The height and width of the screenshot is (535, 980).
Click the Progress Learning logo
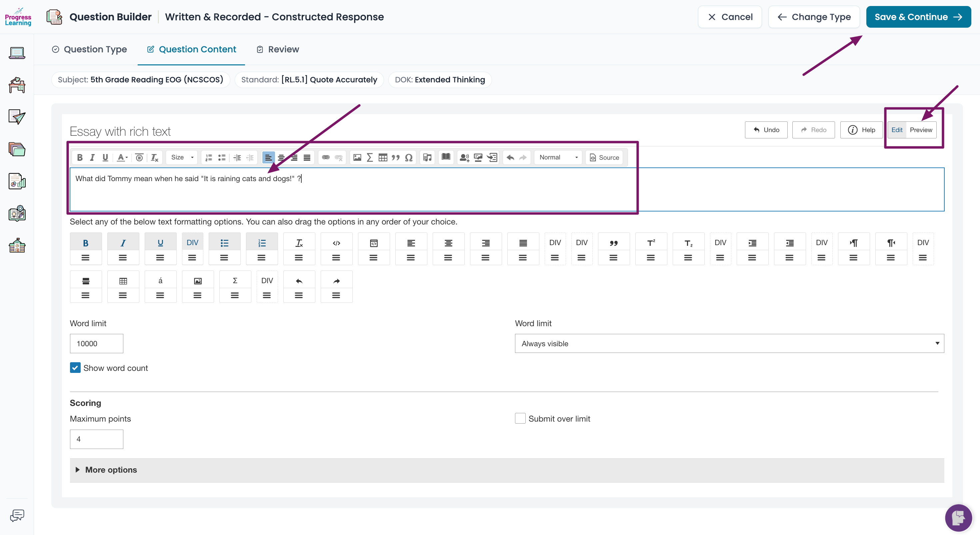tap(18, 17)
